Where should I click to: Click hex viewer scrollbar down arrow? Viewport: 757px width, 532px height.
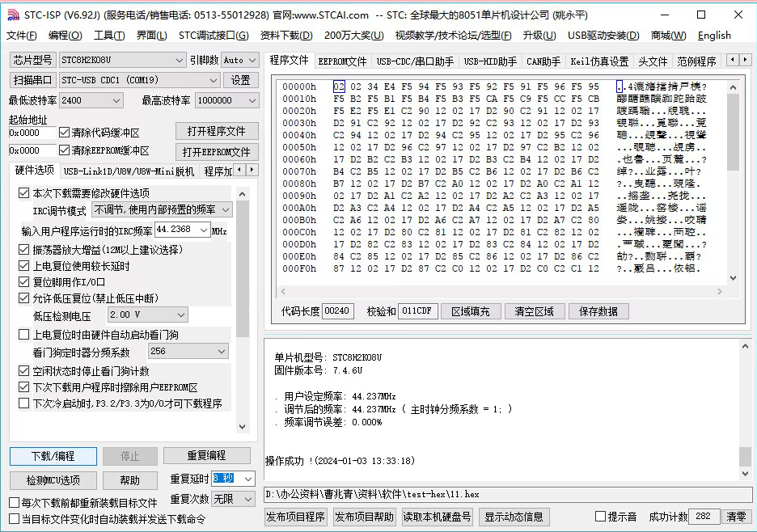click(733, 278)
